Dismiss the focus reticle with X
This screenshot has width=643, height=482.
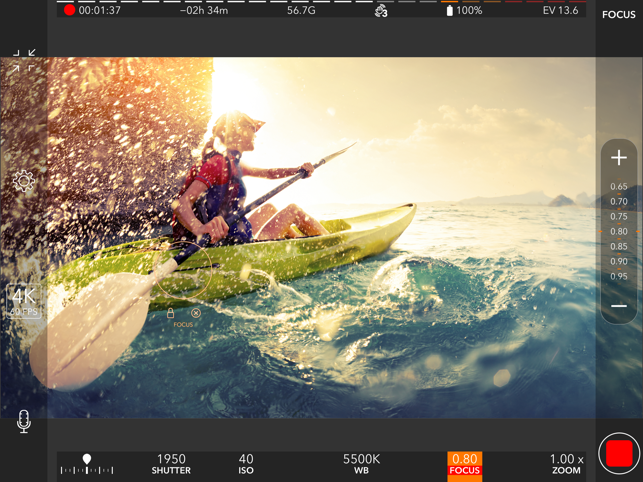(196, 313)
